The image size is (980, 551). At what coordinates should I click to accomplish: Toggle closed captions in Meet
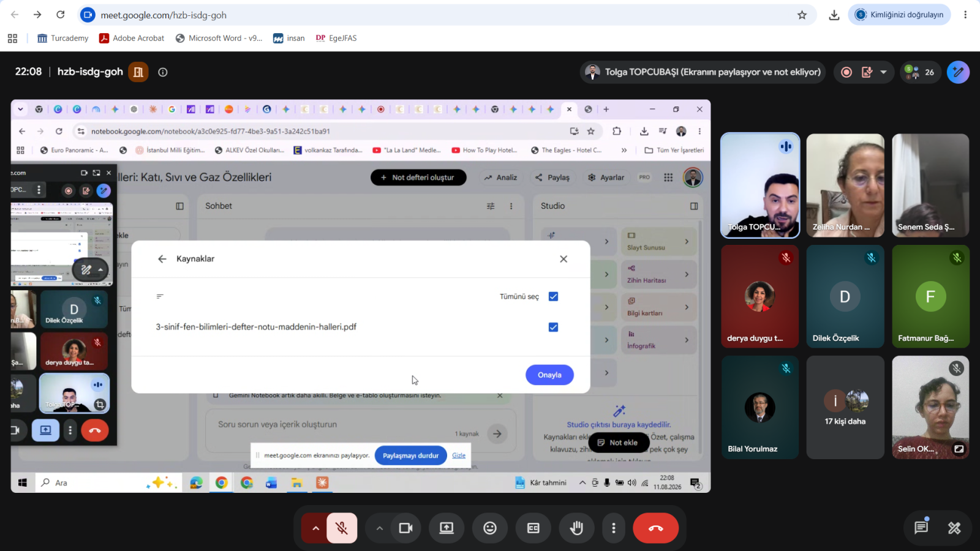coord(533,528)
